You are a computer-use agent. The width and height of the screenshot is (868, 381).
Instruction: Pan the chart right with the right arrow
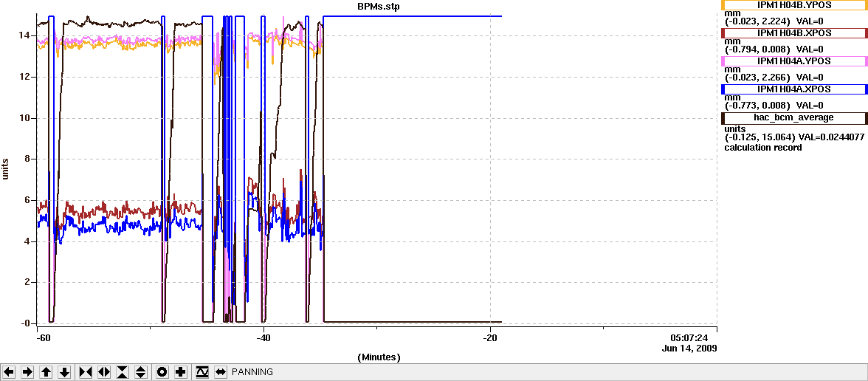[x=28, y=372]
